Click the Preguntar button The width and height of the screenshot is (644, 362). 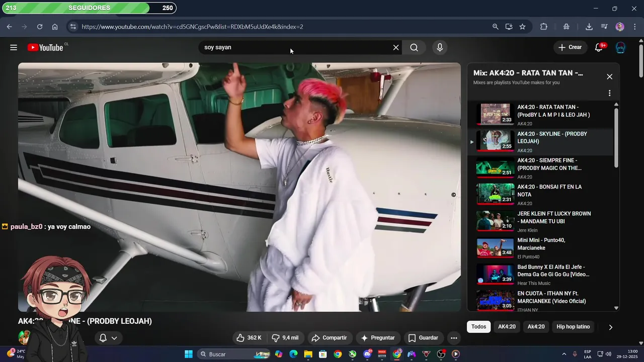(378, 338)
